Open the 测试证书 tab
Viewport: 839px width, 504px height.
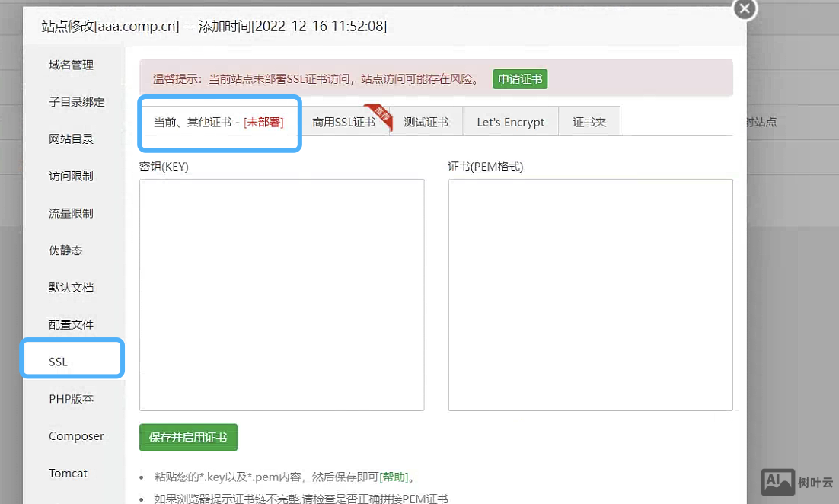pyautogui.click(x=426, y=122)
